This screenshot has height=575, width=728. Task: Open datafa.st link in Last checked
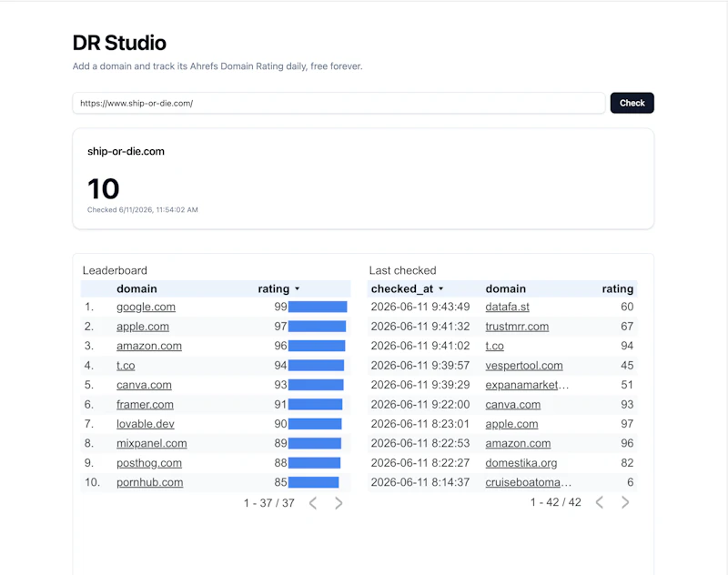(x=507, y=307)
